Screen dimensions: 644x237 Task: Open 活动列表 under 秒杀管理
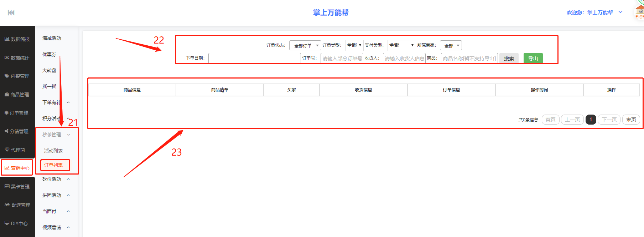tap(53, 151)
